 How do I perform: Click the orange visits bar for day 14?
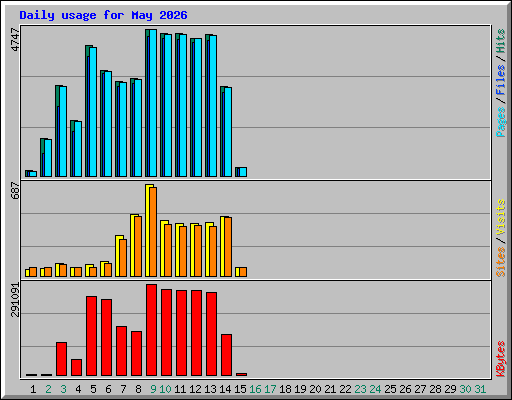(228, 247)
